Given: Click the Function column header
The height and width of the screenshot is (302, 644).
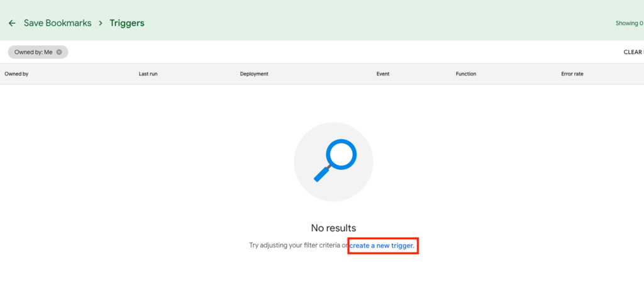Looking at the screenshot, I should pyautogui.click(x=466, y=74).
